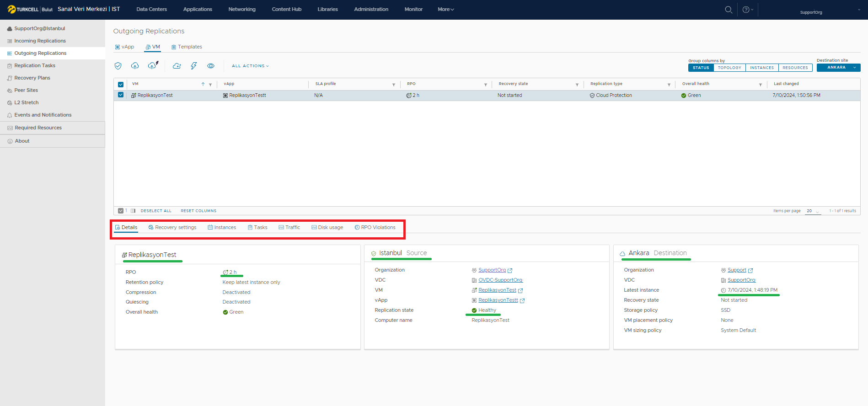The height and width of the screenshot is (406, 868).
Task: Open filter for the Replication type column
Action: point(669,85)
